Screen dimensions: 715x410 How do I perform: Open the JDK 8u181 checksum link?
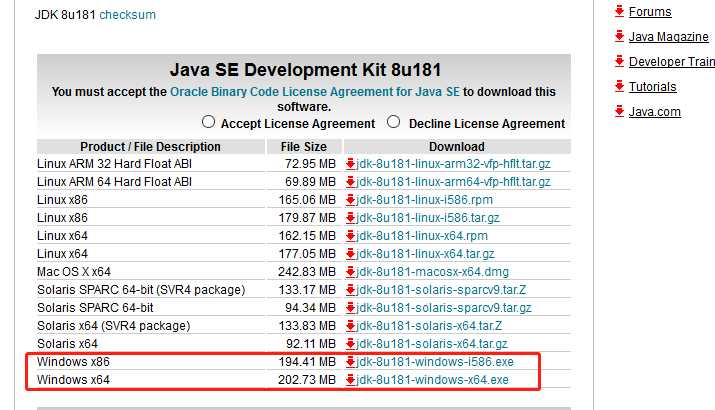(128, 15)
